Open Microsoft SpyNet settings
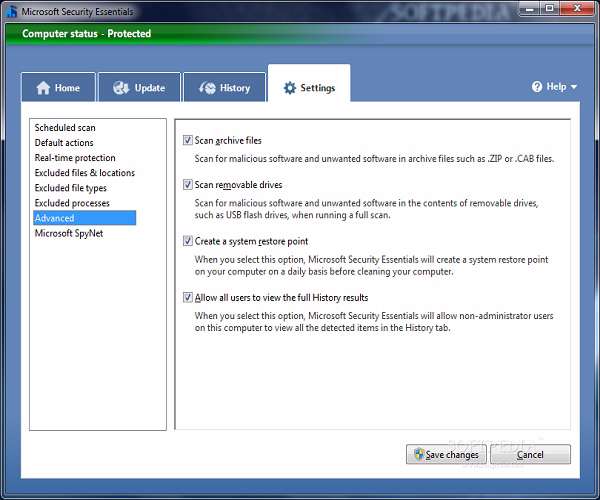Image resolution: width=600 pixels, height=500 pixels. click(x=69, y=233)
